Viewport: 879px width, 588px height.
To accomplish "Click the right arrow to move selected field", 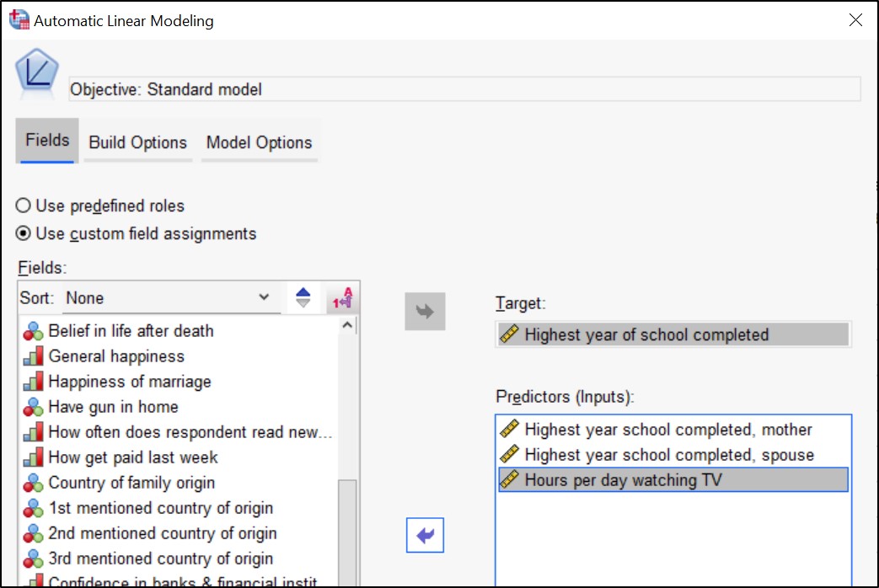I will (425, 311).
